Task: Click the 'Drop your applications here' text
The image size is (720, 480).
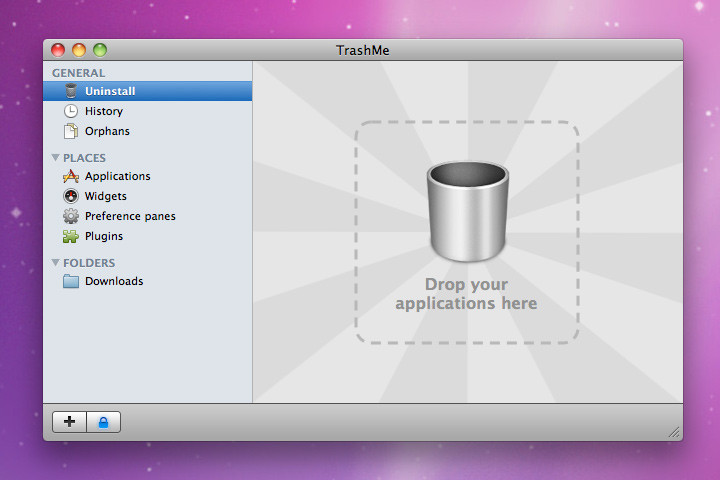Action: 466,294
